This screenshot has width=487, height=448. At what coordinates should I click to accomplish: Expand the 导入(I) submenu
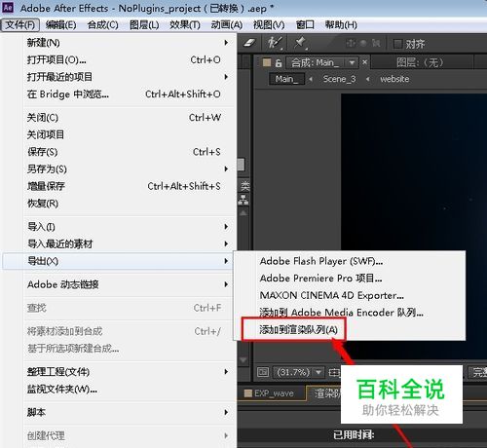tap(130, 227)
